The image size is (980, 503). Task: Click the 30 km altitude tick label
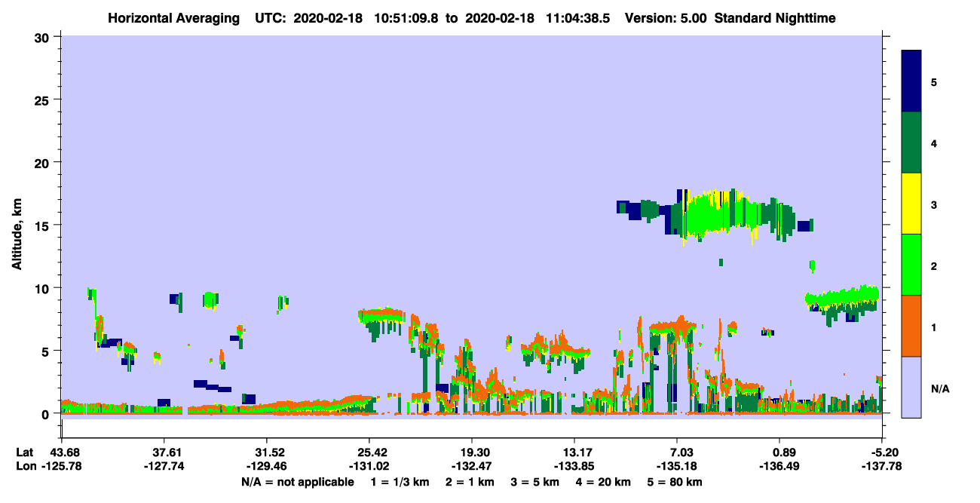44,38
